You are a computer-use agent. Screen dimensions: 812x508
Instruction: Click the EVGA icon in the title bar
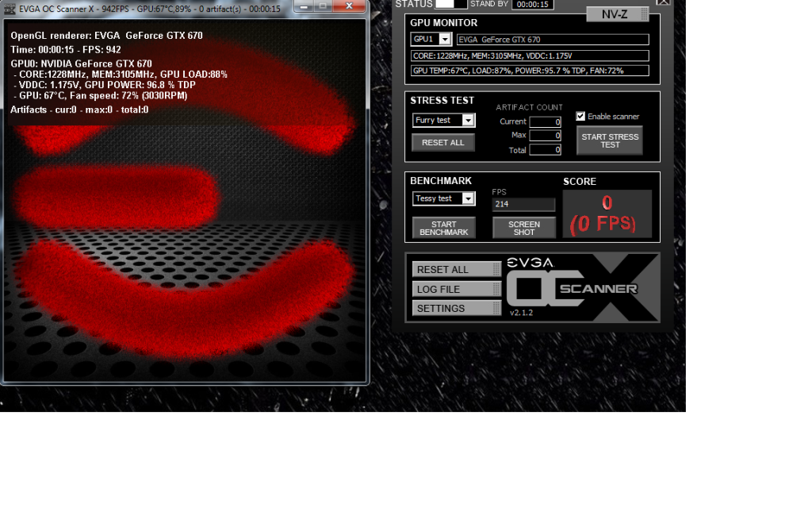point(10,9)
